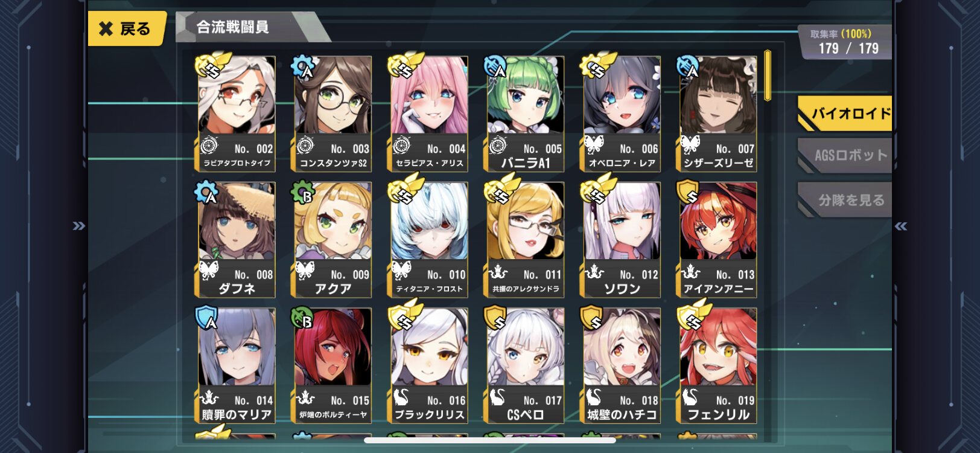
Task: Click the circular emblem on No. 004 card
Action: [x=401, y=146]
